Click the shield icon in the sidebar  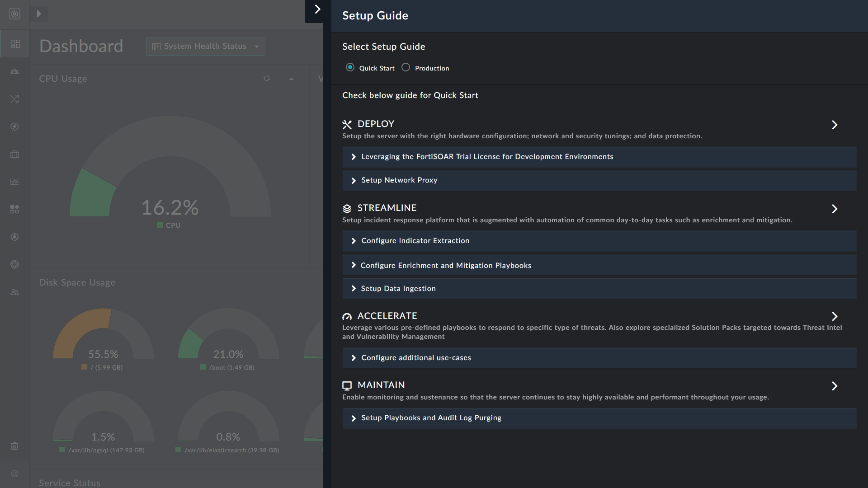15,236
